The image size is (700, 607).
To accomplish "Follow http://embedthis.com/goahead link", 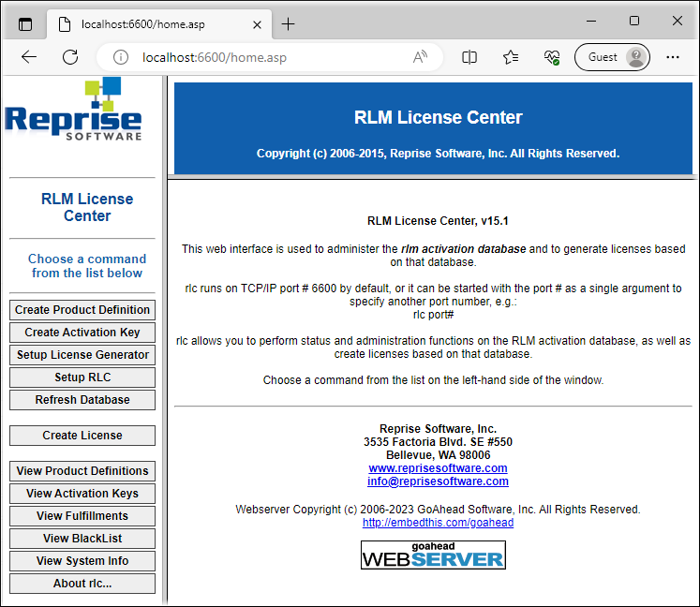I will click(438, 523).
